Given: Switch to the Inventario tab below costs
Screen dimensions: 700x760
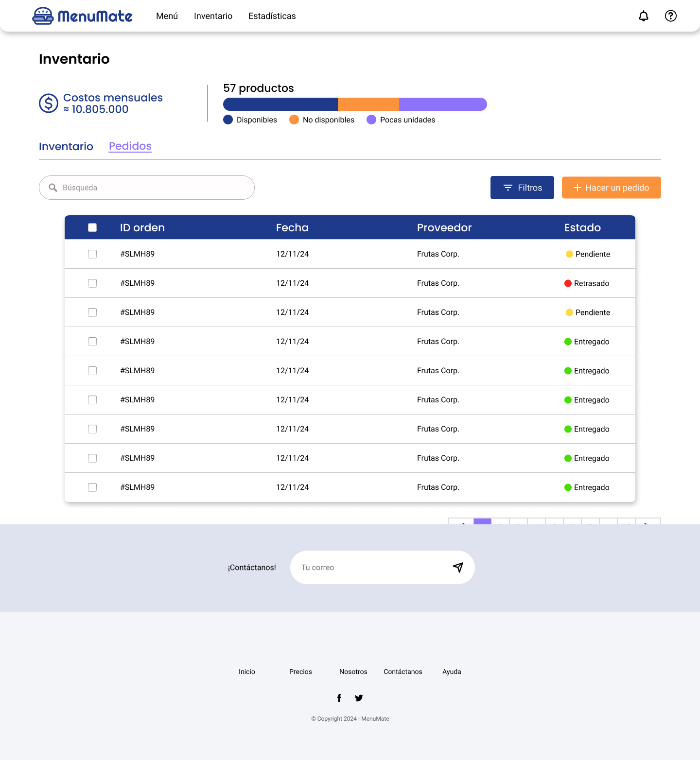Looking at the screenshot, I should 66,146.
